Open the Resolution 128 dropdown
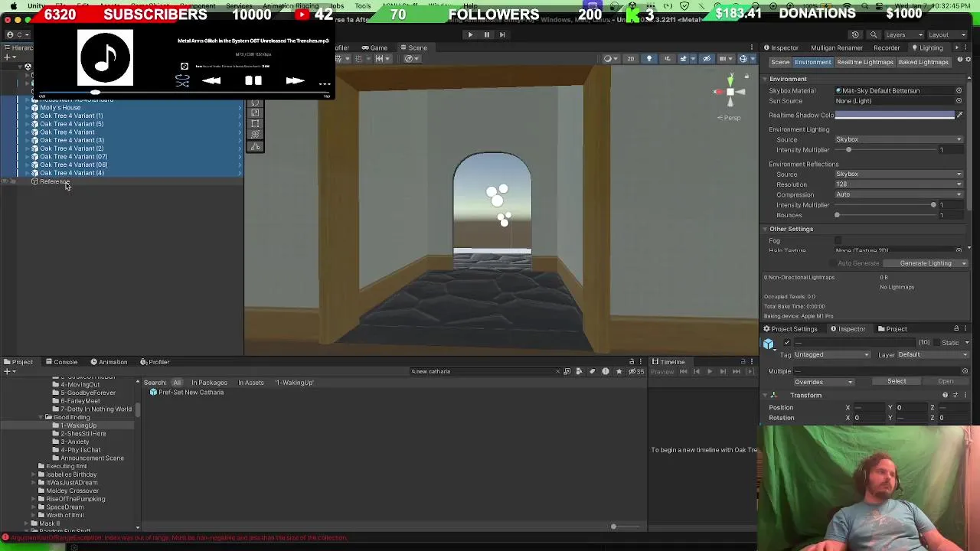This screenshot has width=980, height=551. 898,184
